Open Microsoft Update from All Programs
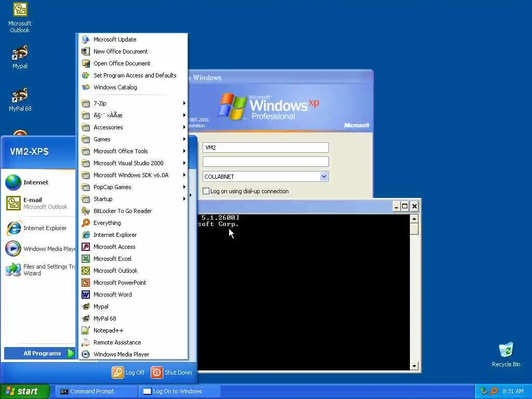This screenshot has height=399, width=532. pos(132,39)
